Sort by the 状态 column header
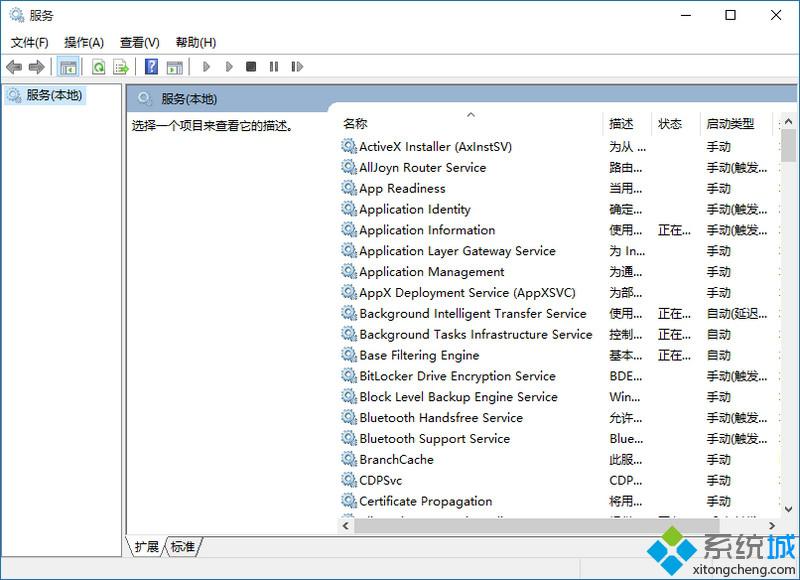Screen dimensions: 800x580 676,123
